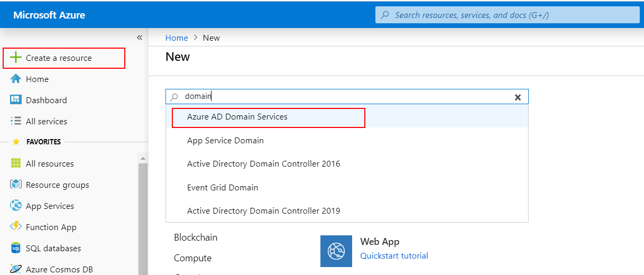Click the Microsoft Azure header title
This screenshot has width=644, height=275.
click(49, 15)
